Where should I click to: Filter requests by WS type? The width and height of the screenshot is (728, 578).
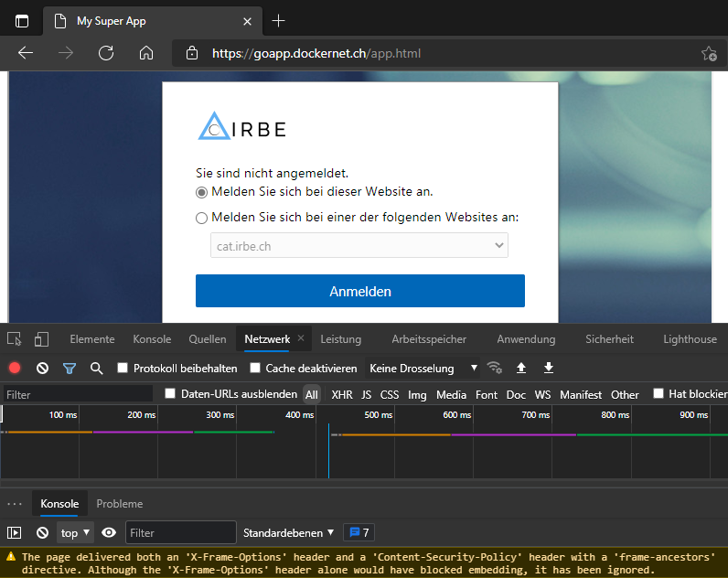542,394
